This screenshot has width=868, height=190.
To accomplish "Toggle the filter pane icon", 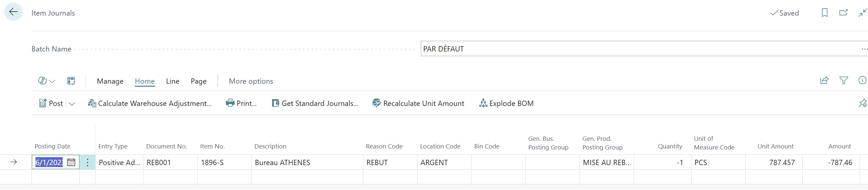I will (843, 80).
